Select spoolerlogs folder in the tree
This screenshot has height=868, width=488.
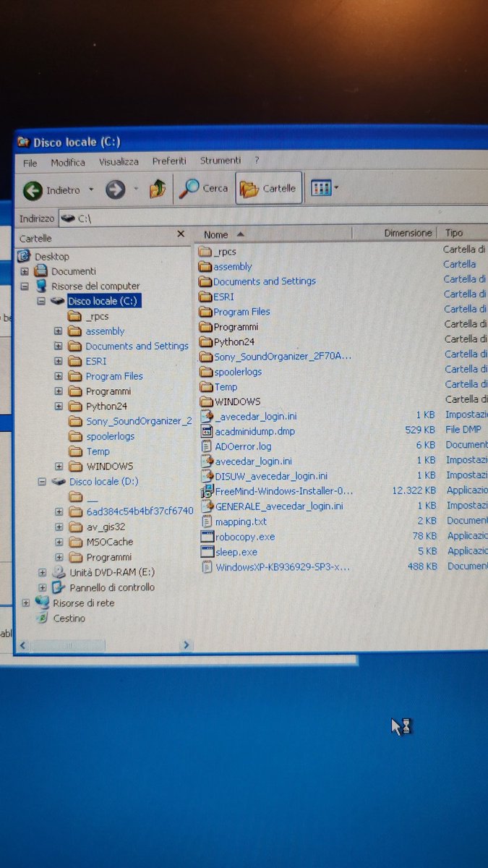click(x=110, y=436)
